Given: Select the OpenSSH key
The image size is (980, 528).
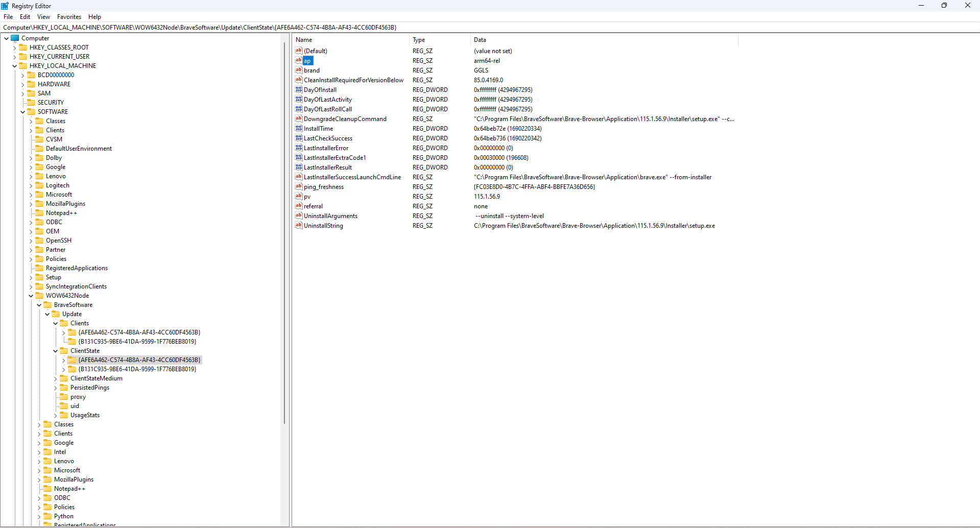Looking at the screenshot, I should pyautogui.click(x=59, y=241).
